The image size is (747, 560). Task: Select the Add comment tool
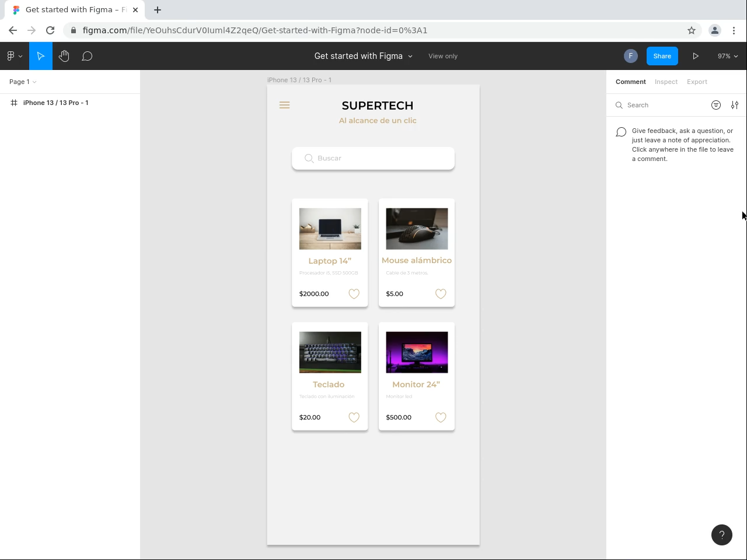[87, 56]
